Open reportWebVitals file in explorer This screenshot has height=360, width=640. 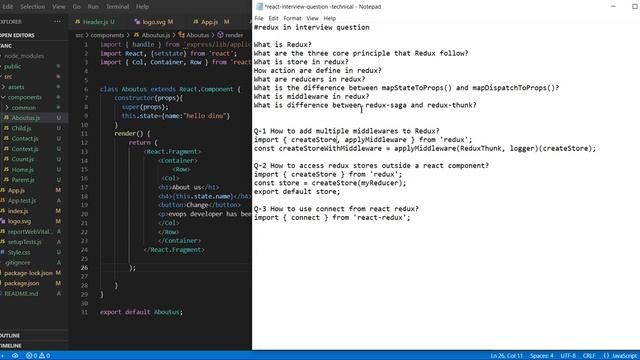29,231
